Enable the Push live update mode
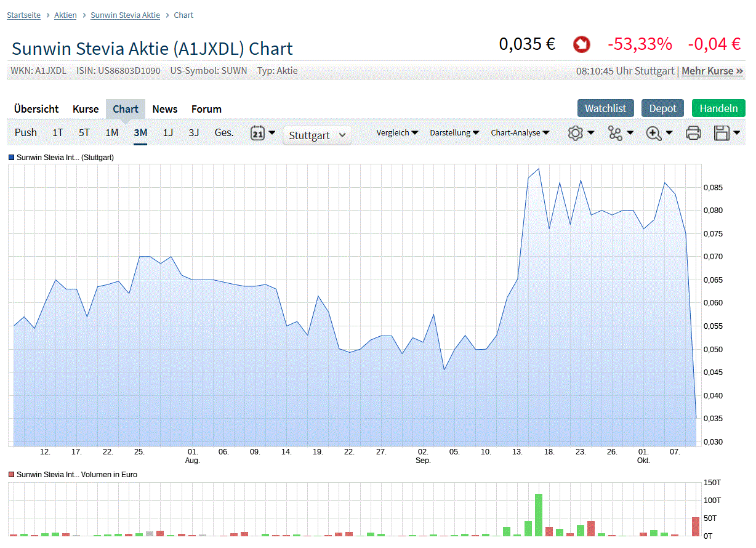756x548 pixels. [26, 132]
